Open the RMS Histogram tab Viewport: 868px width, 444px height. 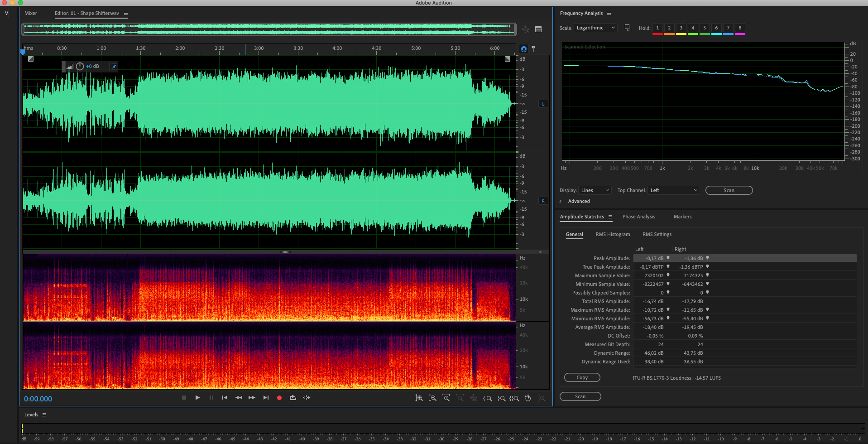point(613,234)
